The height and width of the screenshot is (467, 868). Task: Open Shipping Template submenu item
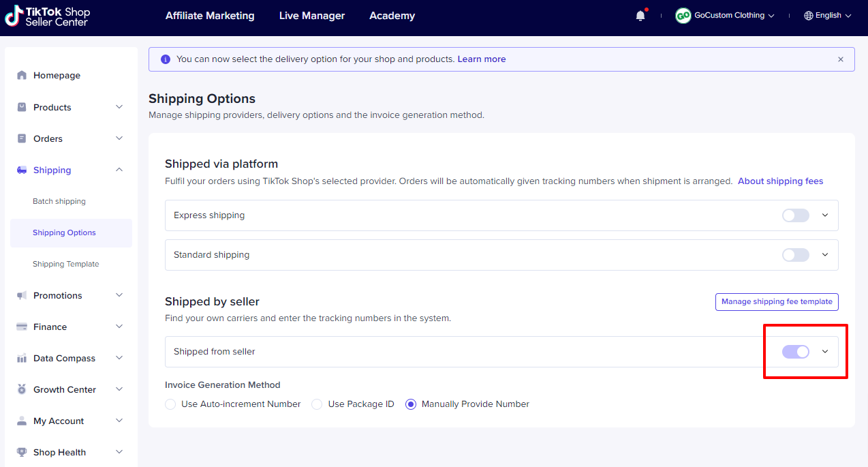(66, 264)
